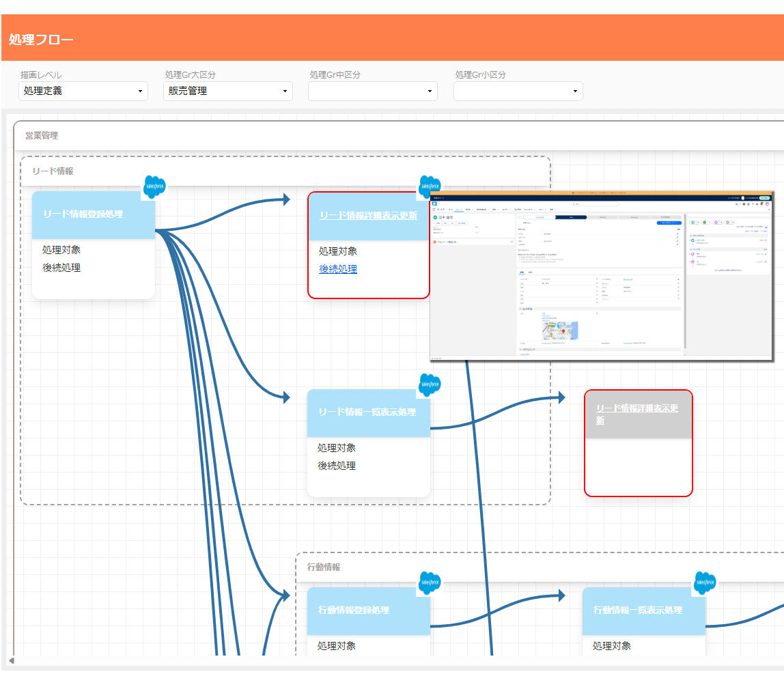Click 処理対象 in リード情報登録処理 node
784x674 pixels.
pos(61,250)
